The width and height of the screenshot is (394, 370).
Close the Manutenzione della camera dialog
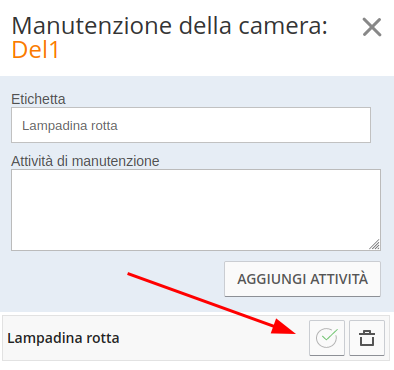coord(372,27)
